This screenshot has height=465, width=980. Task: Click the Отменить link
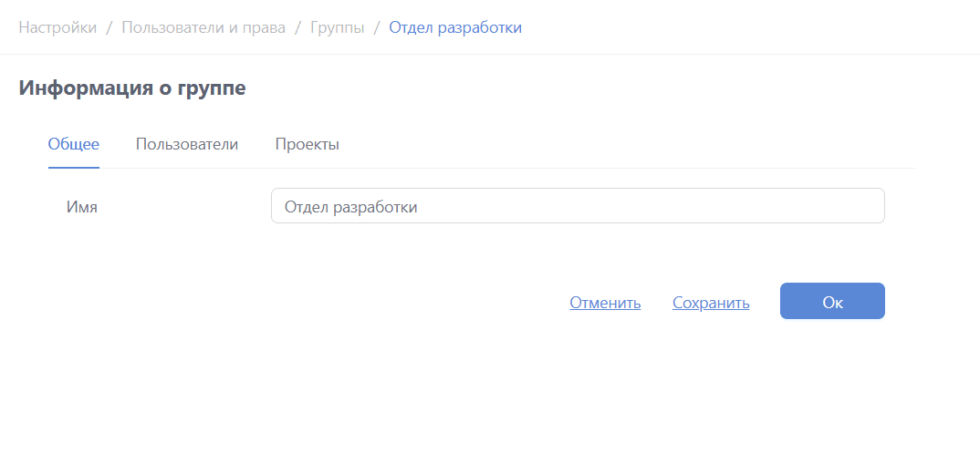click(x=605, y=303)
